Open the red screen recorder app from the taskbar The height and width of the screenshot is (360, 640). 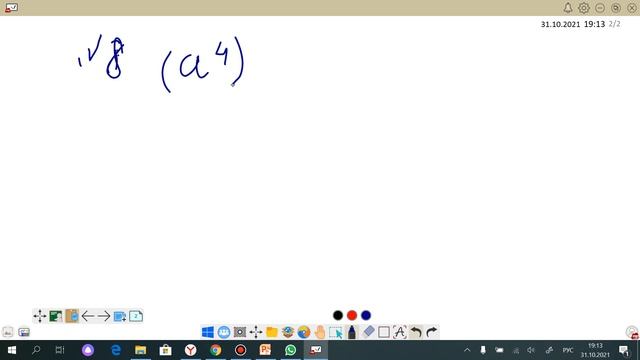tap(240, 350)
